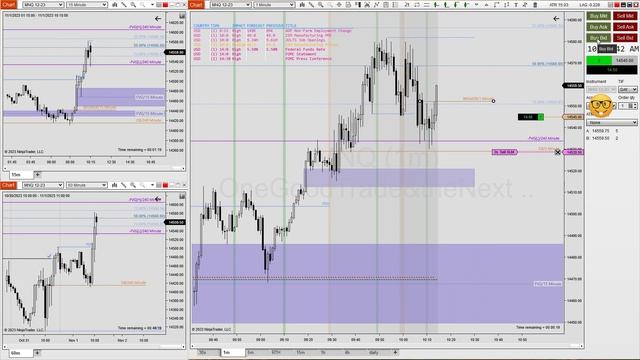Screen dimensions: 640x360
Task: Click the back arrow in bottom-left chart
Action: tap(158, 199)
